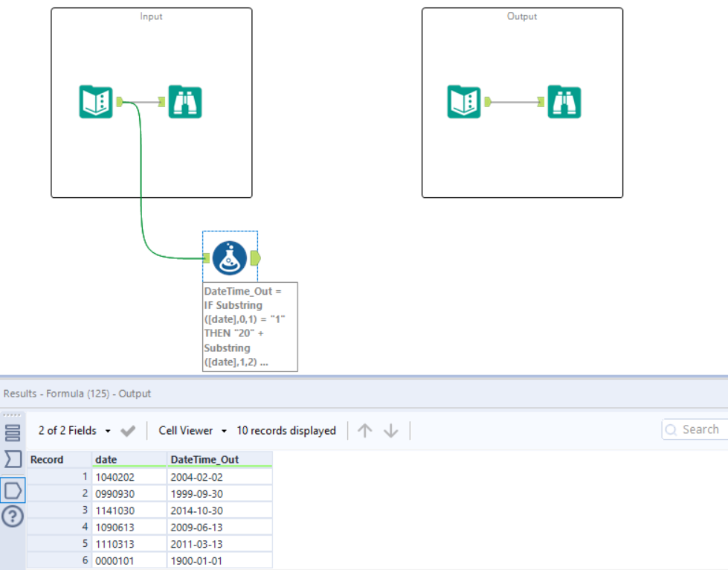
Task: Open the 2 of 2 Fields dropdown
Action: click(x=74, y=431)
